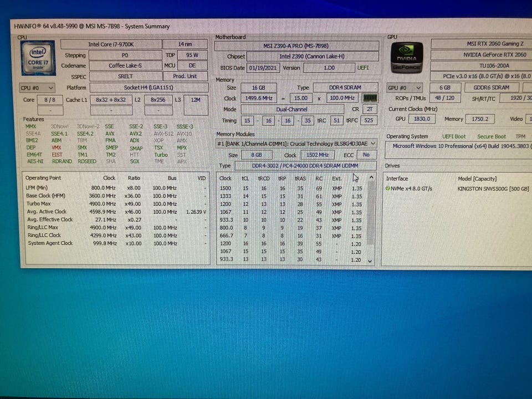532x399 pixels.
Task: Click the Clock column header in timings
Action: click(226, 178)
